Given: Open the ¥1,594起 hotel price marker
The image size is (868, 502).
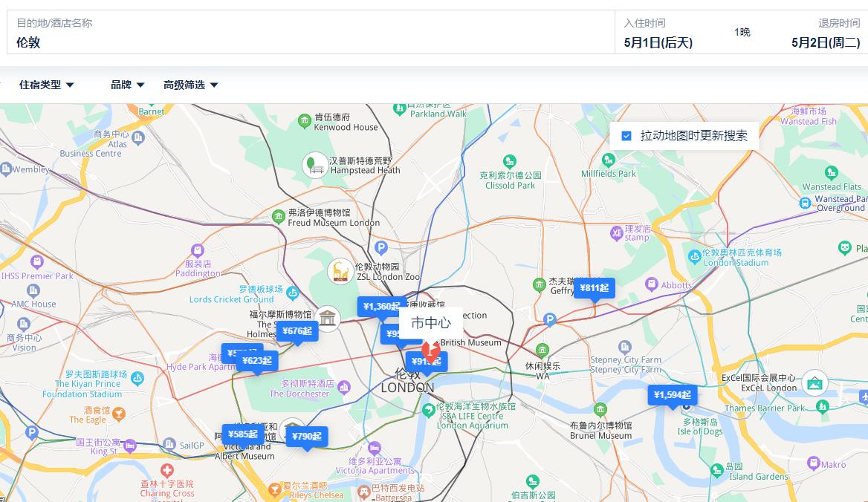Looking at the screenshot, I should (x=672, y=395).
